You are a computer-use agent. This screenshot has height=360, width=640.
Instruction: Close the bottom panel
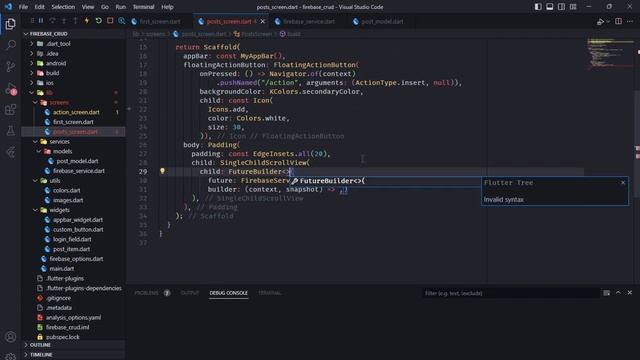click(630, 293)
